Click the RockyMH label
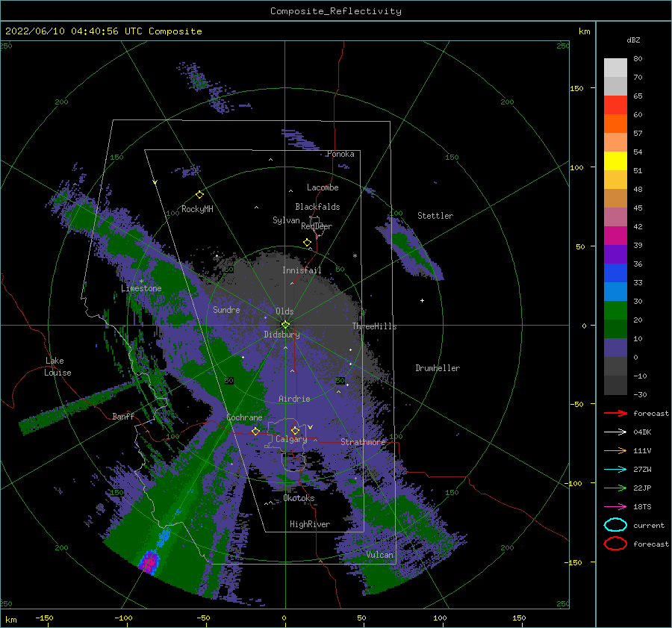Screen dimensions: 672x628 (x=197, y=209)
